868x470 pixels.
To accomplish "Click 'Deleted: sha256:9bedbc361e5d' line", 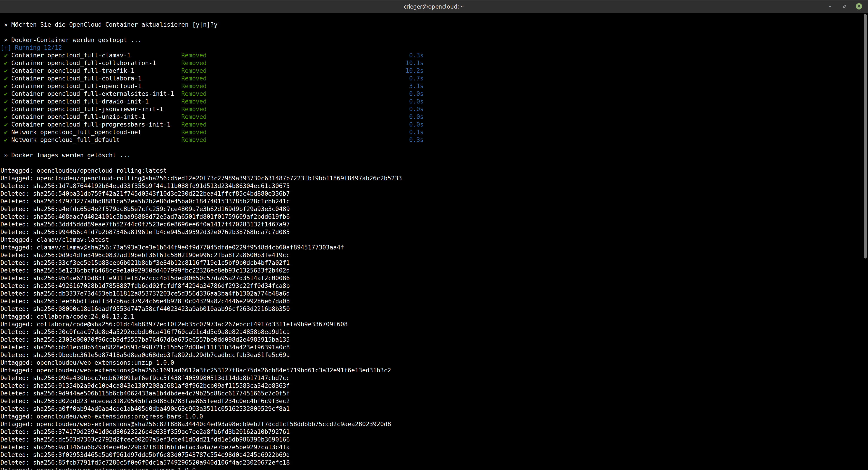I will coord(145,355).
